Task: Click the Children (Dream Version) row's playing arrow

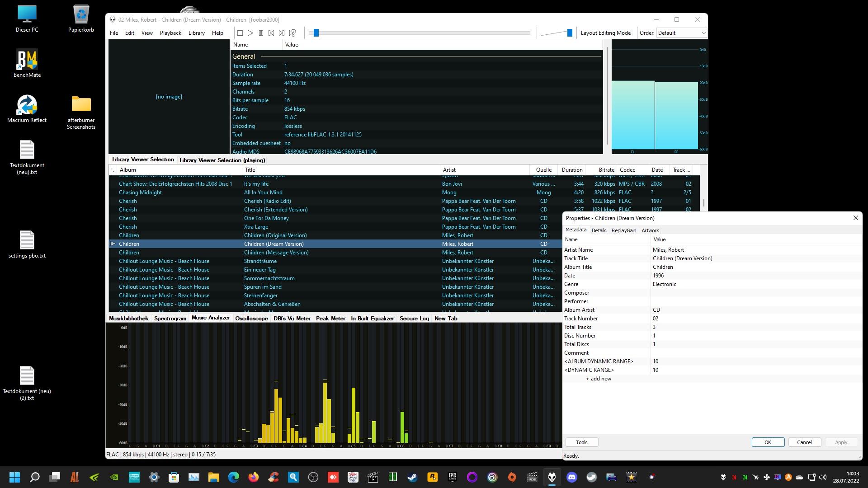Action: point(113,244)
